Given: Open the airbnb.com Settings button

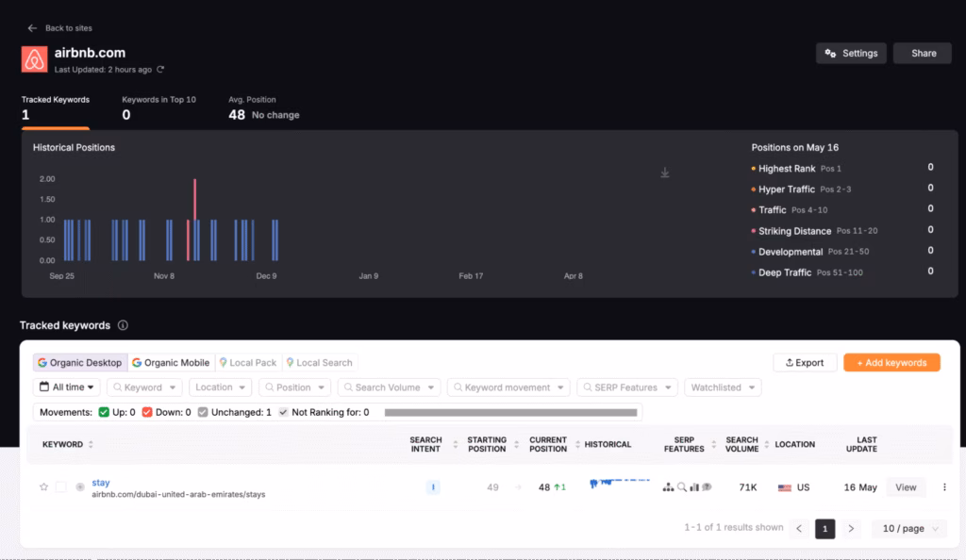Looking at the screenshot, I should tap(851, 54).
